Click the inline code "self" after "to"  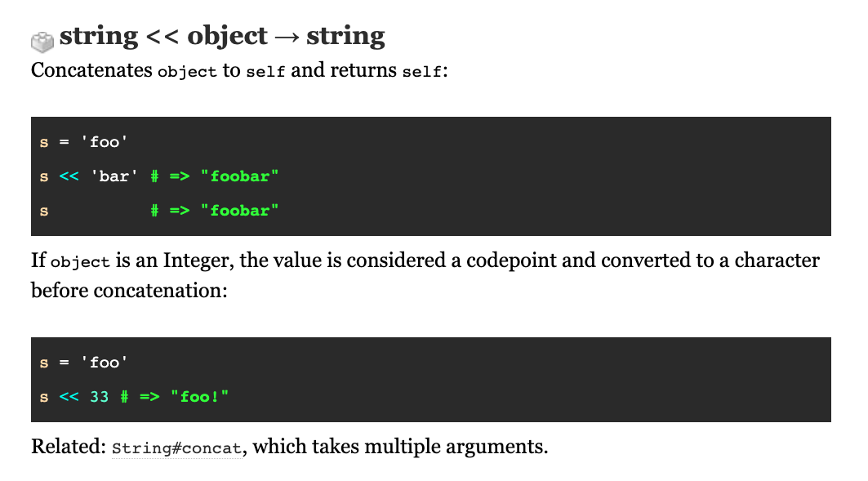point(265,72)
